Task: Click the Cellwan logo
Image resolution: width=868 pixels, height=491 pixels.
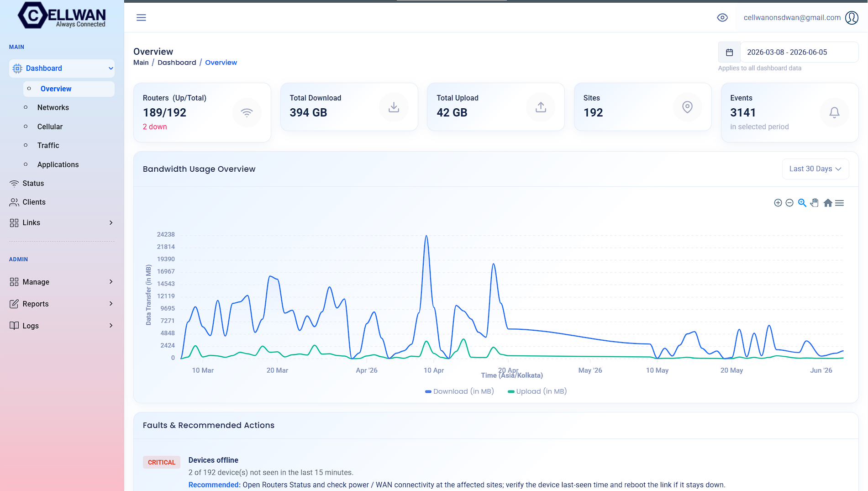Action: 62,16
